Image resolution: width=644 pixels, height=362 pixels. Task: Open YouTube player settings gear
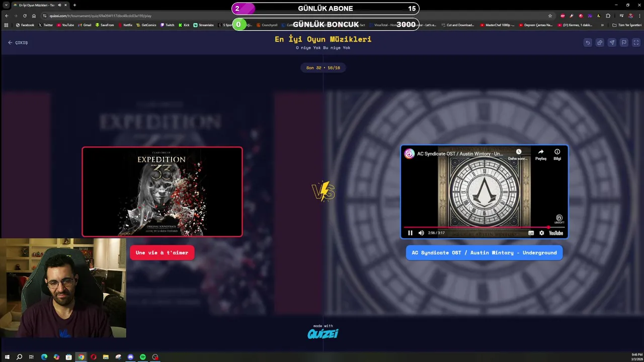pos(541,233)
